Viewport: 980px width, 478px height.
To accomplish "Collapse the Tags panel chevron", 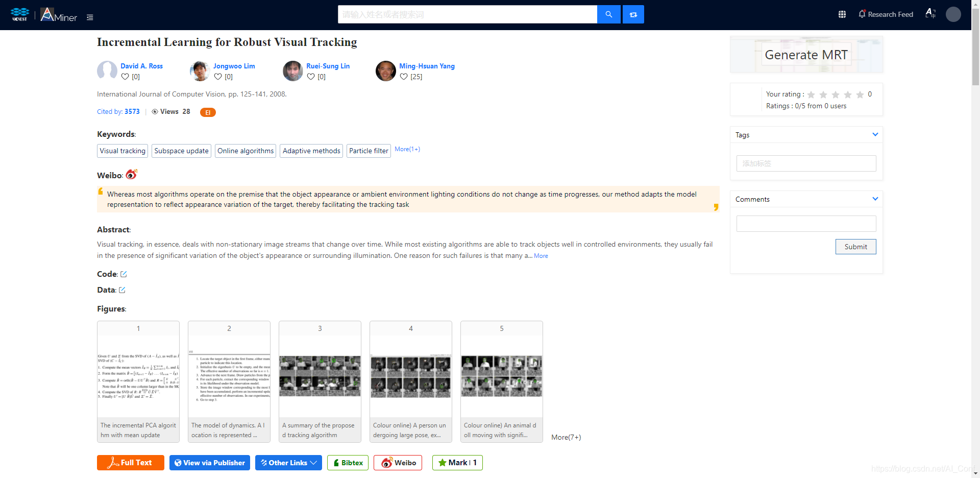I will click(875, 134).
